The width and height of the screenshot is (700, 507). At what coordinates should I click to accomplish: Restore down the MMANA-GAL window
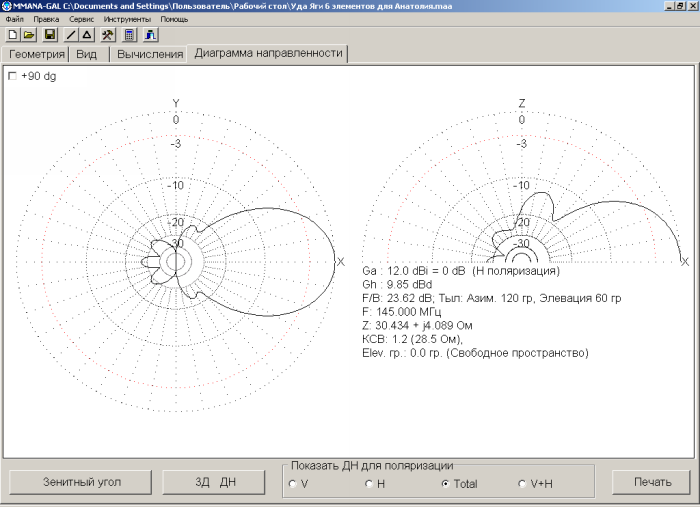679,6
